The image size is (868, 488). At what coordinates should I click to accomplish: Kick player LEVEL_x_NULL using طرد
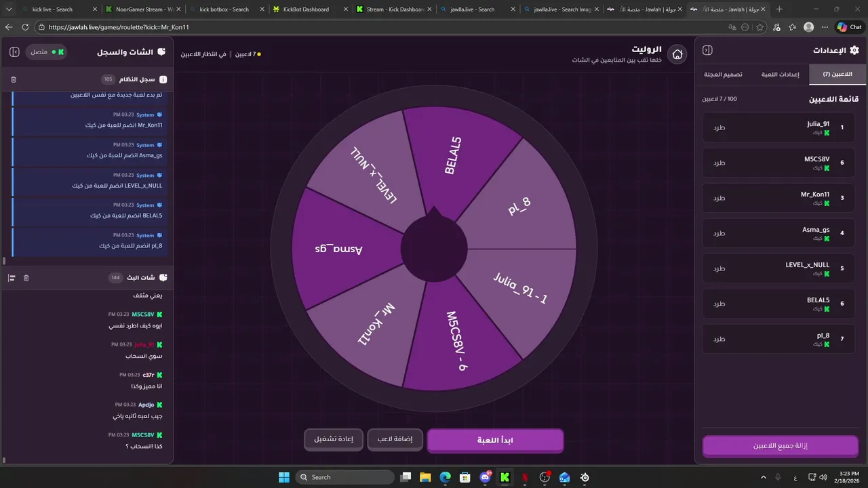click(x=719, y=268)
